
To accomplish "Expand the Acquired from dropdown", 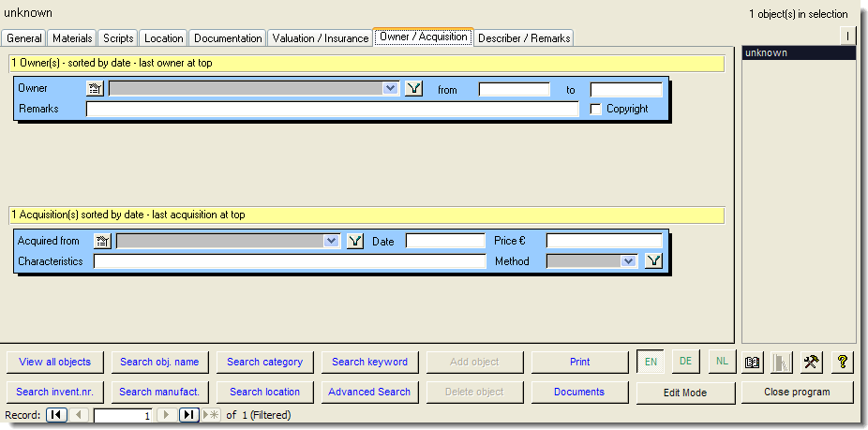I will pyautogui.click(x=331, y=241).
